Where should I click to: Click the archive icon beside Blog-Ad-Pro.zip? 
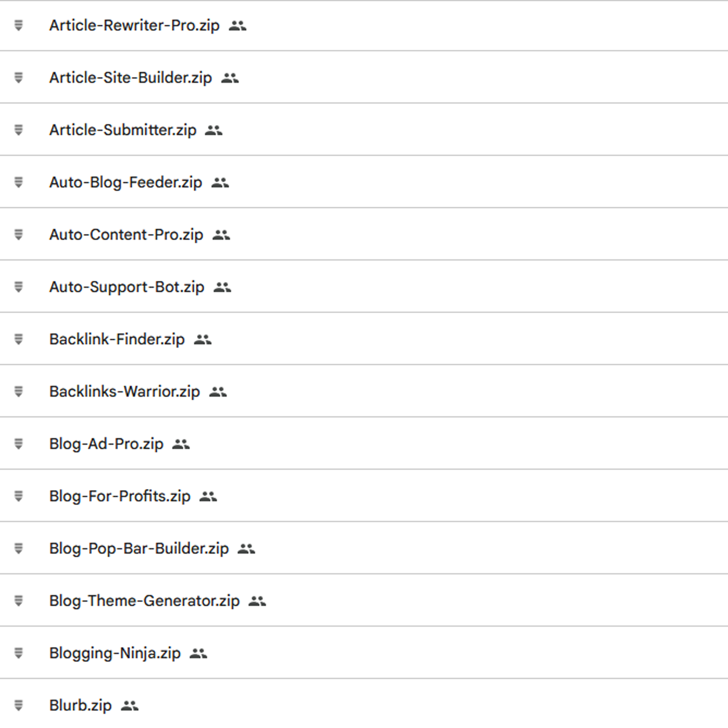tap(19, 444)
